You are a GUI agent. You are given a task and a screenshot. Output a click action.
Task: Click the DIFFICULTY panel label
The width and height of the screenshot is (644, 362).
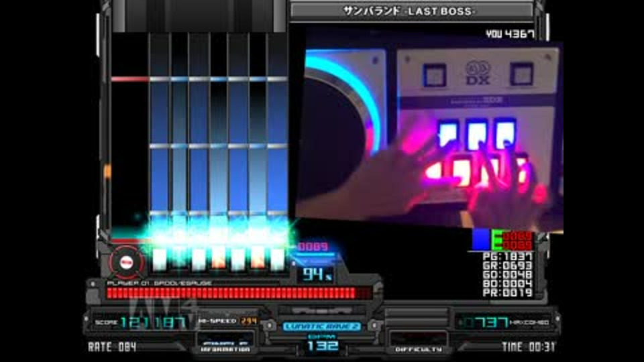tap(419, 349)
